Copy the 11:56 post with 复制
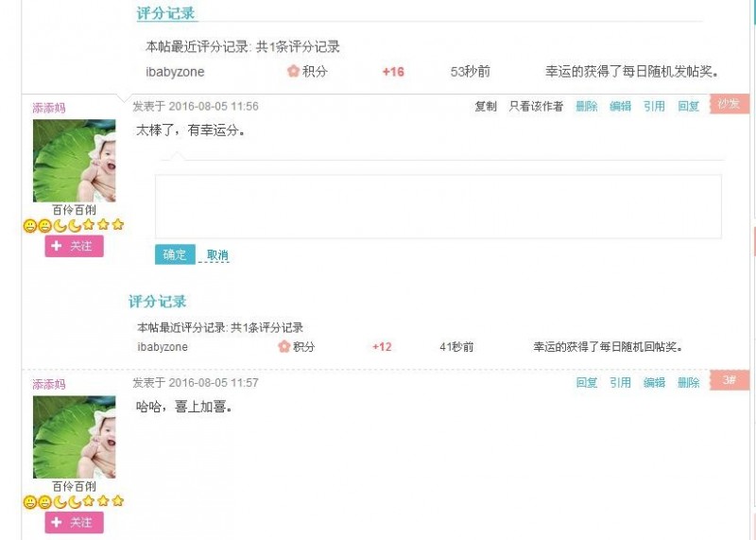The height and width of the screenshot is (540, 756). tap(486, 106)
